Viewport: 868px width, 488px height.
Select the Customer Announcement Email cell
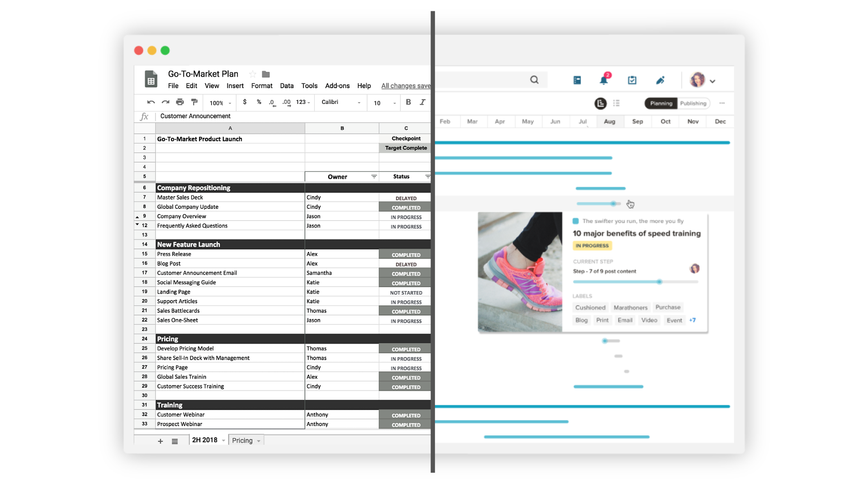coord(230,273)
